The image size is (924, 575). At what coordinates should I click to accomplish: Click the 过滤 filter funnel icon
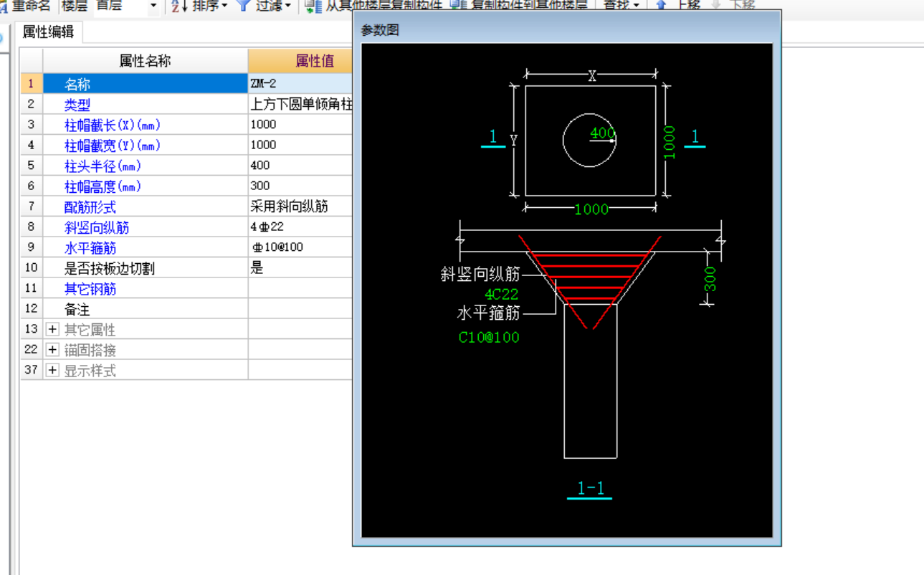(244, 5)
